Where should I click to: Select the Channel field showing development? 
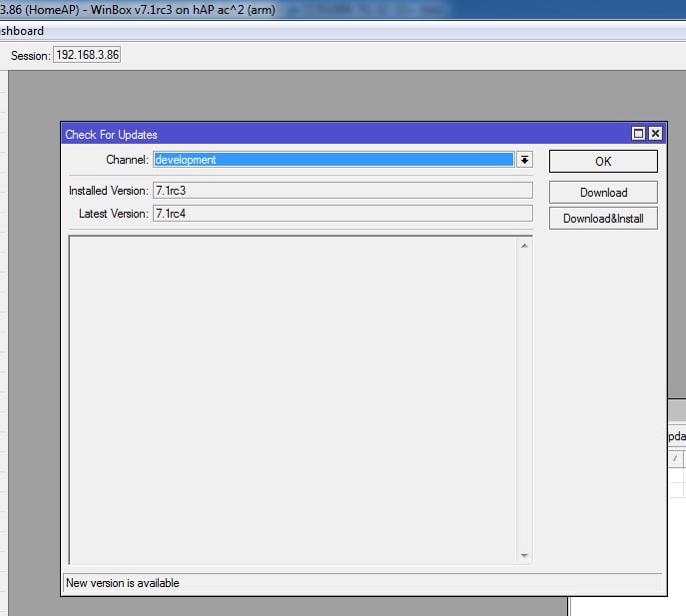tap(334, 160)
